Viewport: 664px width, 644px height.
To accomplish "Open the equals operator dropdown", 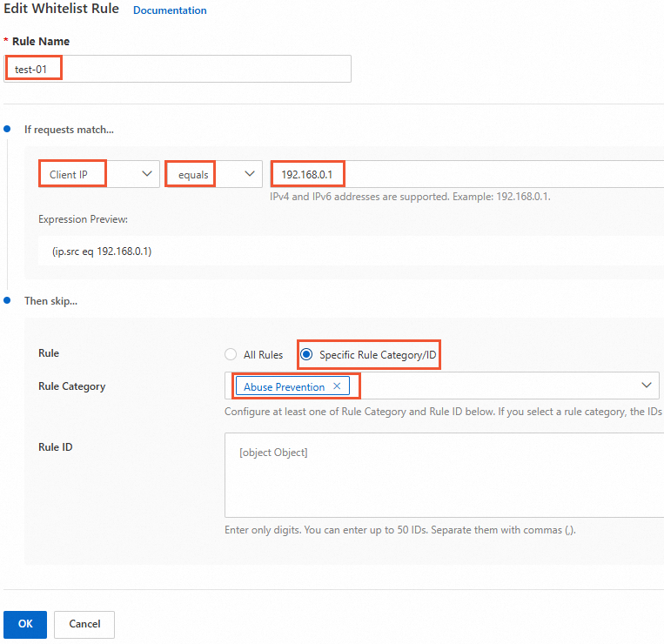I will [213, 173].
